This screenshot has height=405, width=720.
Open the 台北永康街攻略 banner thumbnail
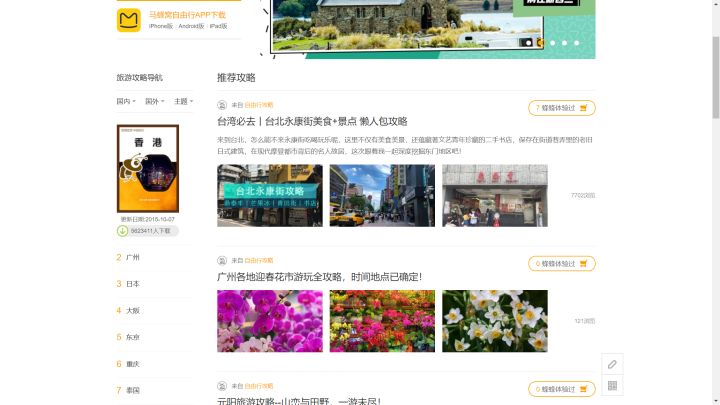270,196
